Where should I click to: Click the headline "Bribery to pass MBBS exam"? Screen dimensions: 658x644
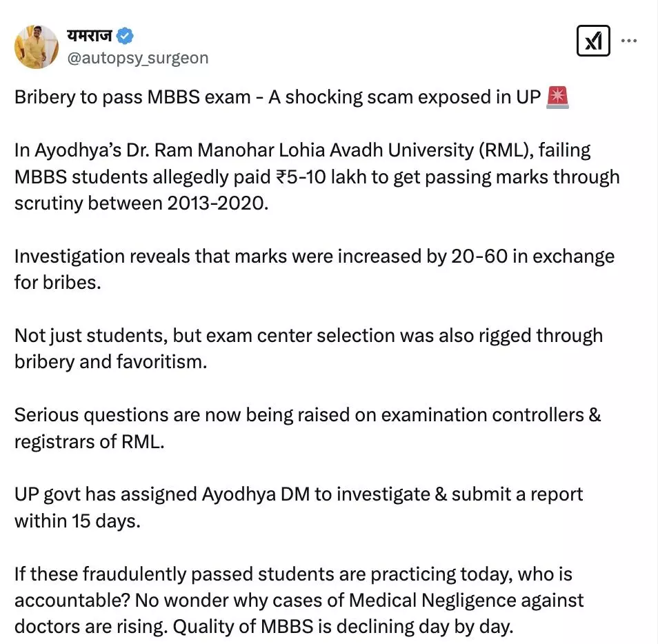(132, 97)
